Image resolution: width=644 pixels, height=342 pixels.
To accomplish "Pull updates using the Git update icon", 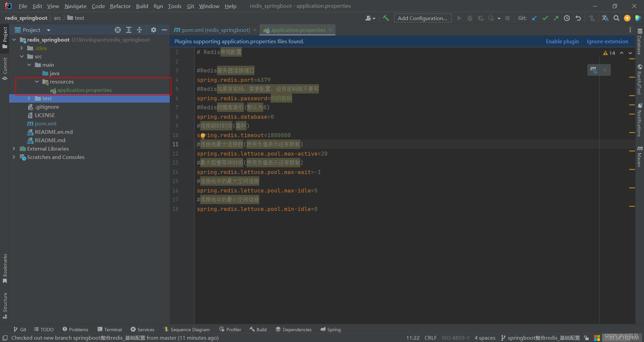I will pos(534,18).
